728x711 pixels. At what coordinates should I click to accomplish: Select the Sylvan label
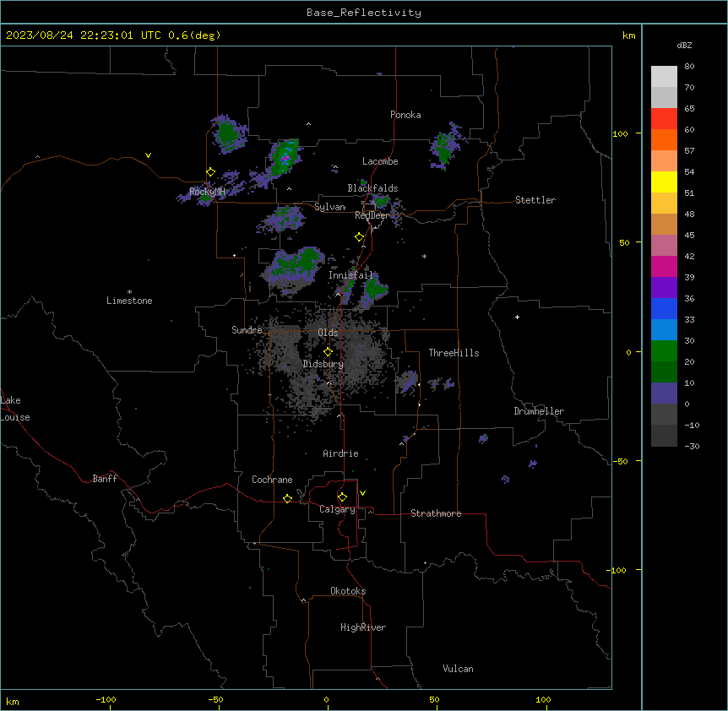[x=329, y=207]
